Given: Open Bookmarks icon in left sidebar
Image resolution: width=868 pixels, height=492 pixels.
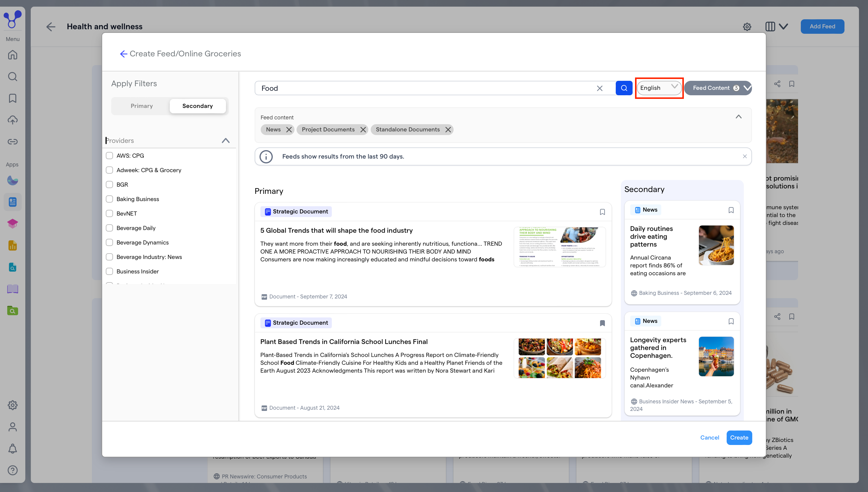Looking at the screenshot, I should coord(12,98).
